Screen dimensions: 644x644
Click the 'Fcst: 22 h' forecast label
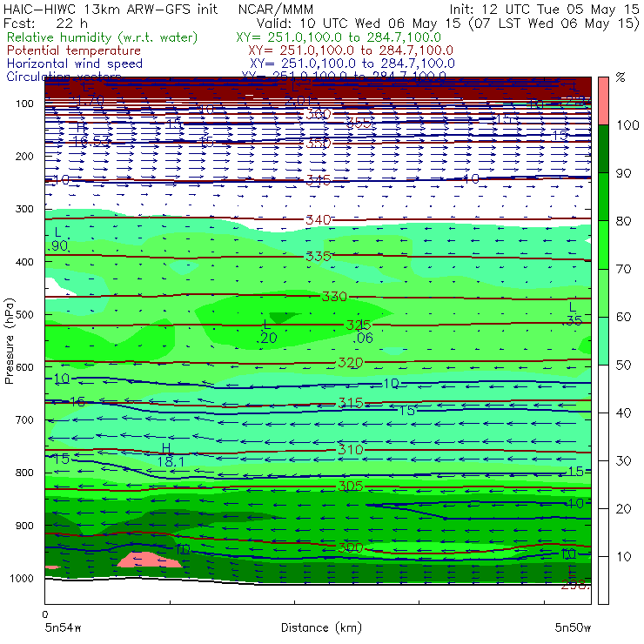[x=45, y=23]
